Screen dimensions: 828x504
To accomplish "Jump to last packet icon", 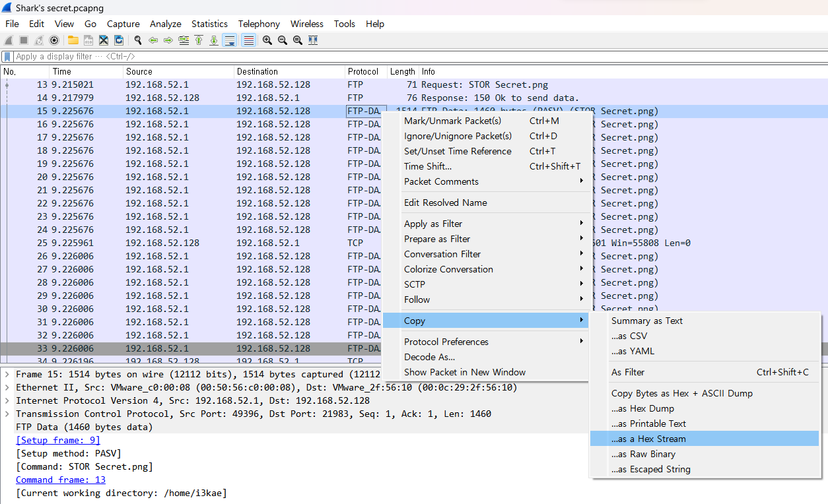I will (x=214, y=40).
